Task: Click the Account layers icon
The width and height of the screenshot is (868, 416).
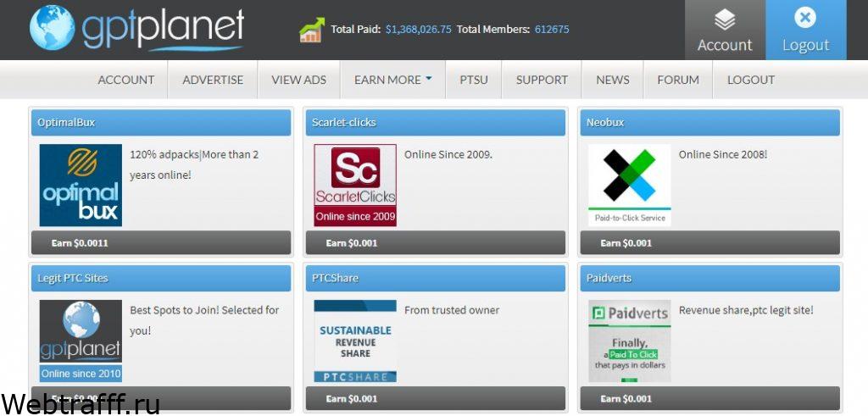Action: point(725,20)
